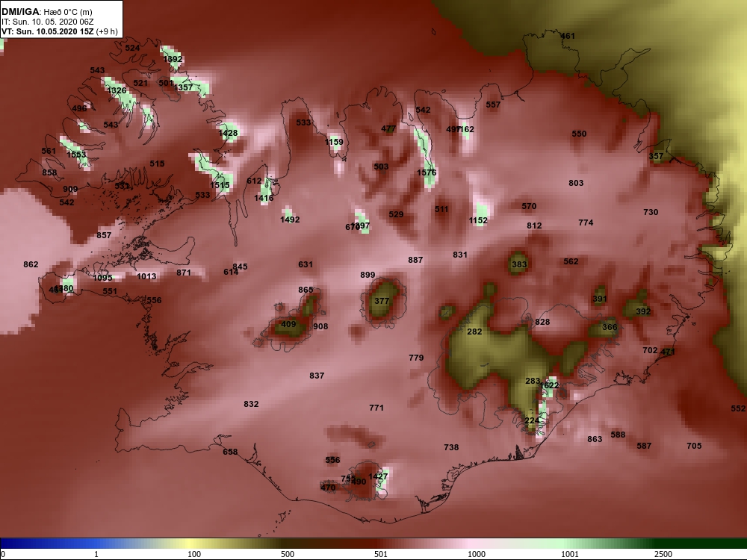Click the 658 value on the southwest coast
Screen dimensions: 747x560
(230, 452)
